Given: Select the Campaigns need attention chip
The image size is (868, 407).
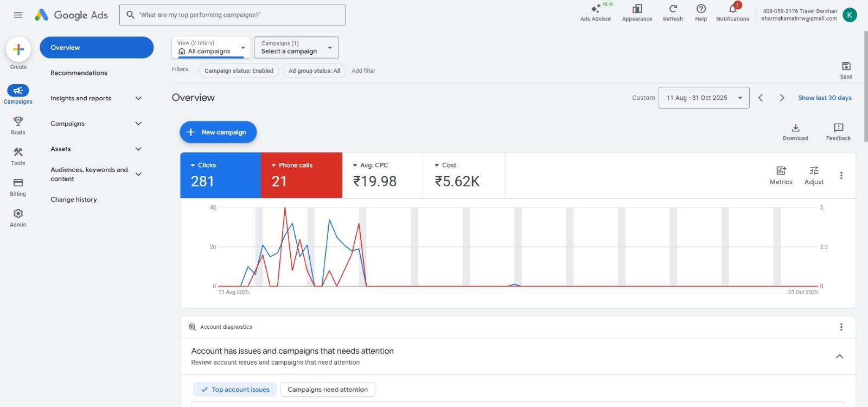Looking at the screenshot, I should pyautogui.click(x=328, y=390).
